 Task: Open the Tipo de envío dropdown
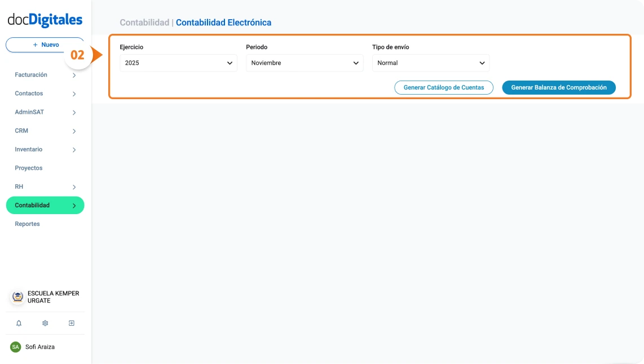pos(430,63)
